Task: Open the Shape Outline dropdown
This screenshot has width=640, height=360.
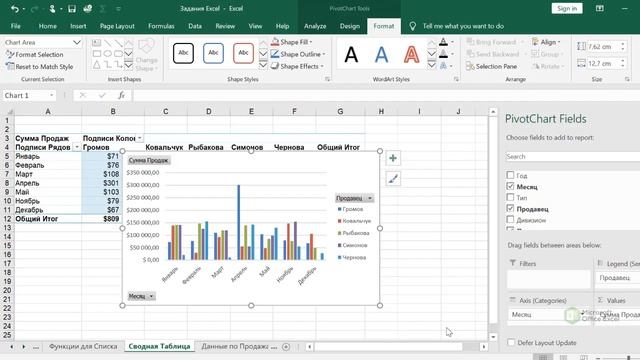Action: click(324, 54)
